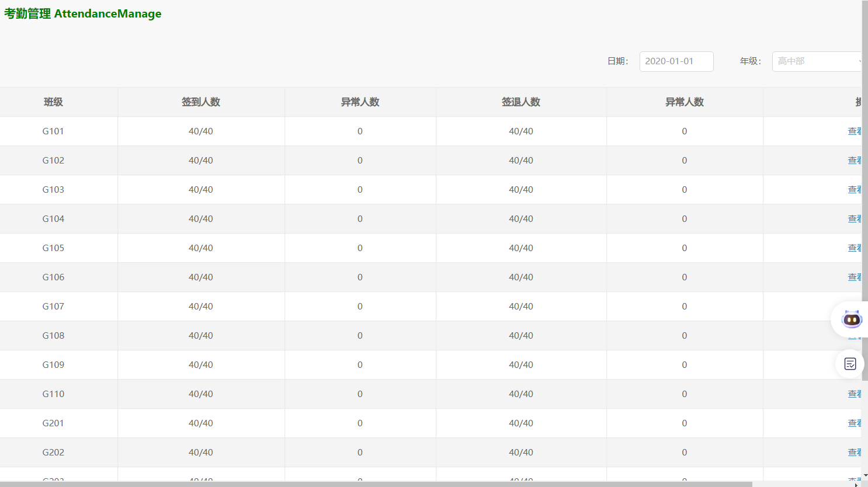Click 签到人数 value 40/40 in G101 row
The image size is (868, 487).
201,131
